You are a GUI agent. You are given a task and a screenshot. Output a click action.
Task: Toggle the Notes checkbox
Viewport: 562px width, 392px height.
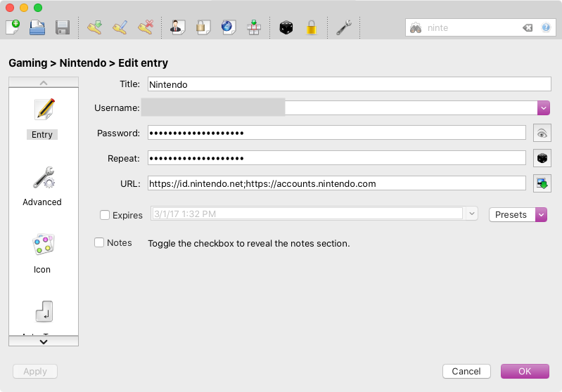[99, 243]
